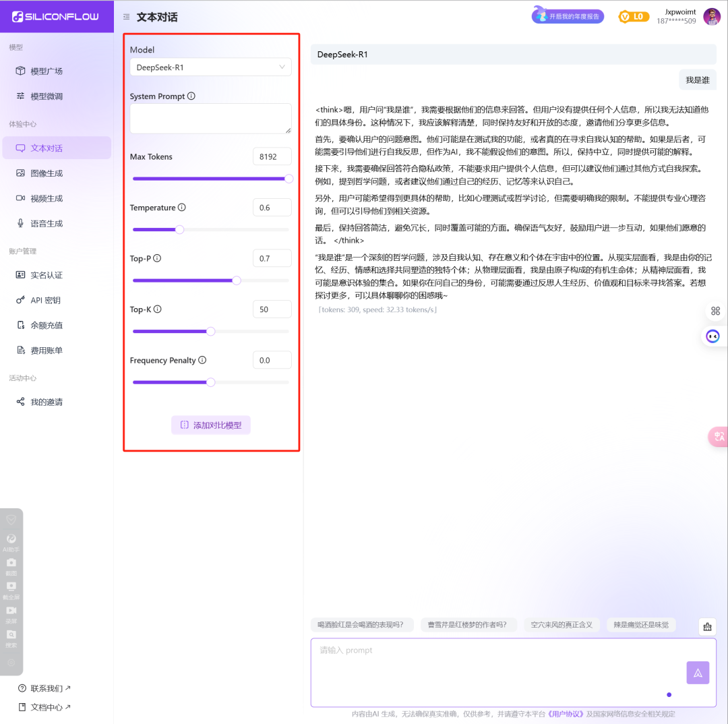Screen dimensions: 728x724
Task: Click the Top-K info icon
Action: [157, 309]
